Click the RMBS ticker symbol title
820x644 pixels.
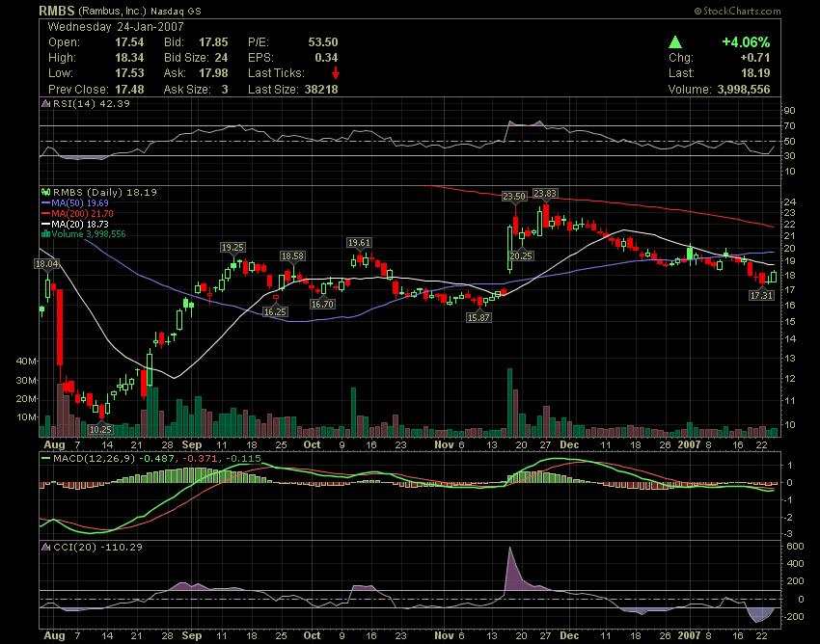point(57,11)
